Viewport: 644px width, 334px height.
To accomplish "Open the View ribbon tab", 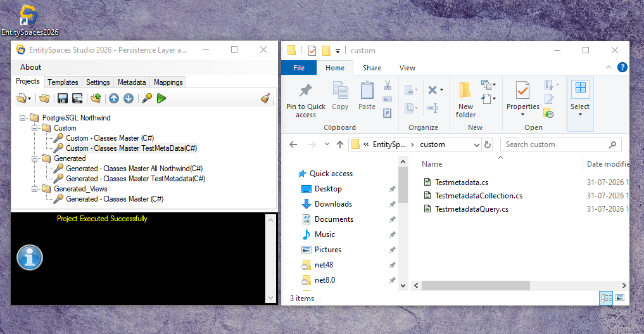I will (x=407, y=68).
